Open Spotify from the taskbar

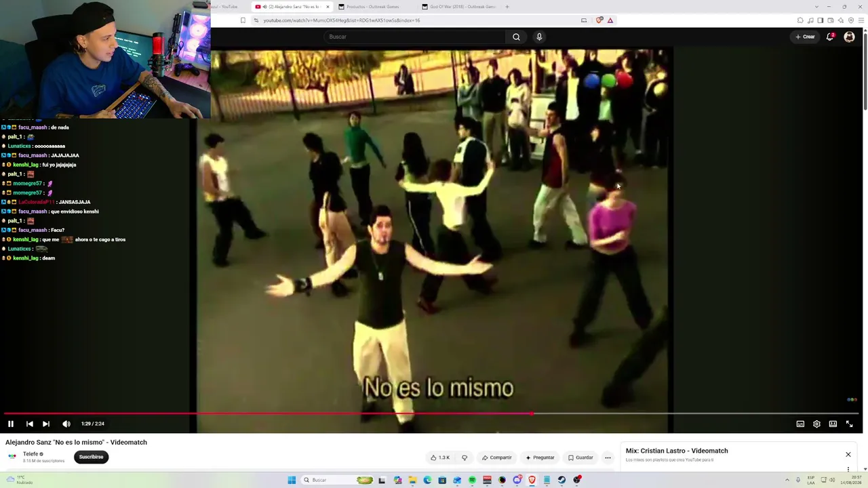pyautogui.click(x=472, y=480)
